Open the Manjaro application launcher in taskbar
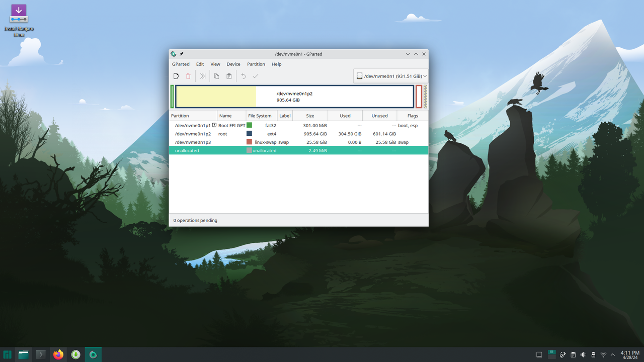Screen dimensions: 644x362 [8, 354]
